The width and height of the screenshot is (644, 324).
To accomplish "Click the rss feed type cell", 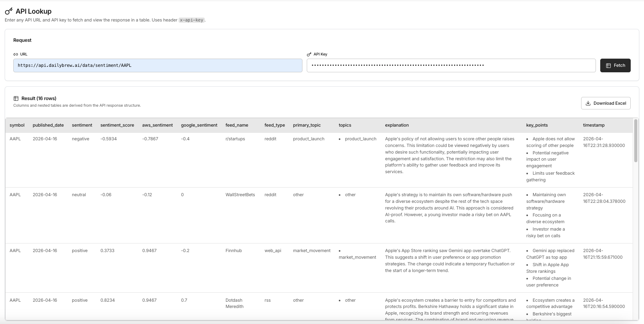I will click(x=268, y=300).
